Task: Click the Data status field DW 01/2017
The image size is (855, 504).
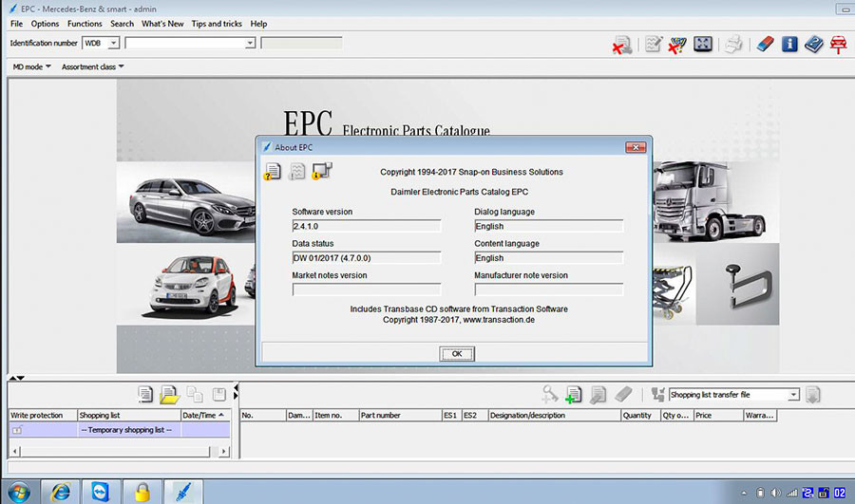Action: coord(367,258)
